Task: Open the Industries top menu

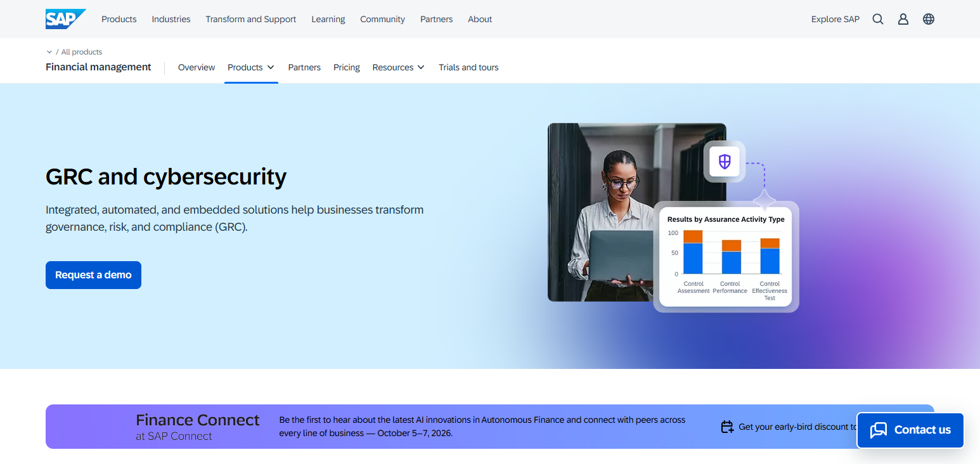Action: 171,19
